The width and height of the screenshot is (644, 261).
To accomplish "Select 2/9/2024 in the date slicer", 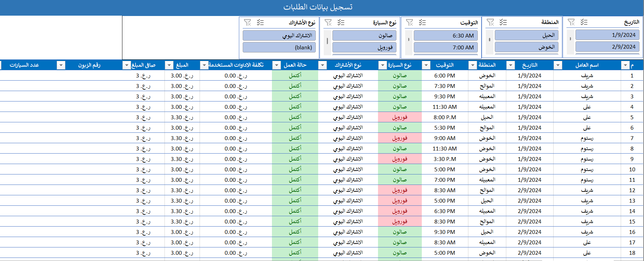I will (607, 47).
